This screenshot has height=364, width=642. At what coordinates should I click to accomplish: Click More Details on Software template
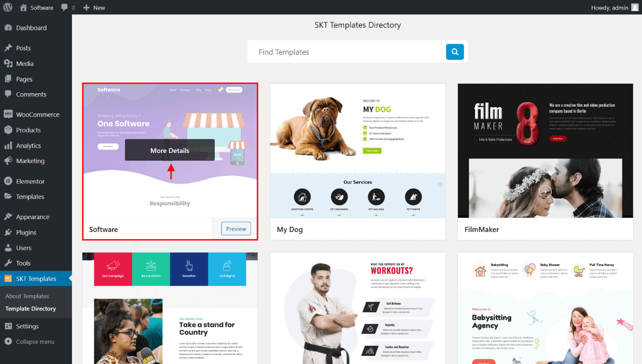(170, 150)
